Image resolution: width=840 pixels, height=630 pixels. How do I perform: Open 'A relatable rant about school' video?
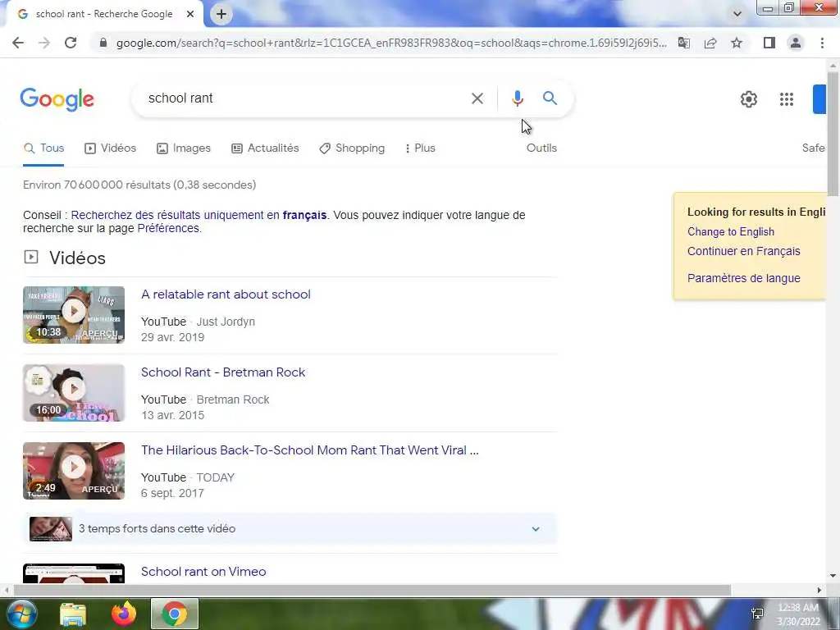226,294
